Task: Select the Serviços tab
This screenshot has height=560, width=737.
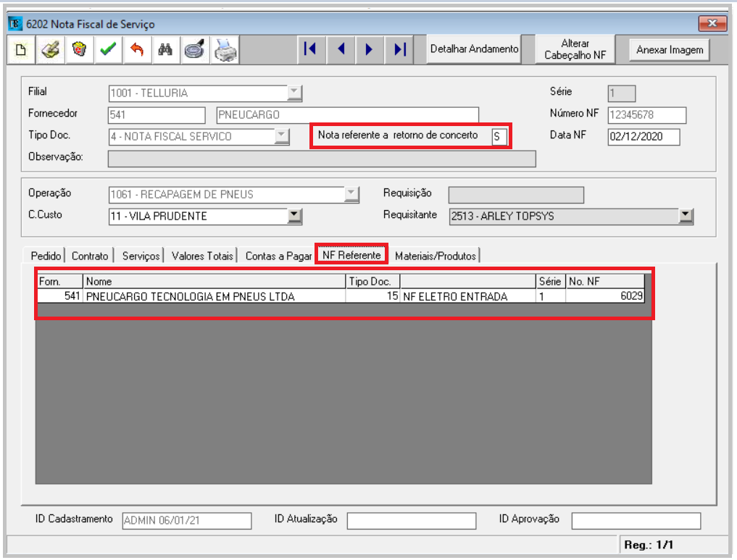Action: click(x=141, y=256)
